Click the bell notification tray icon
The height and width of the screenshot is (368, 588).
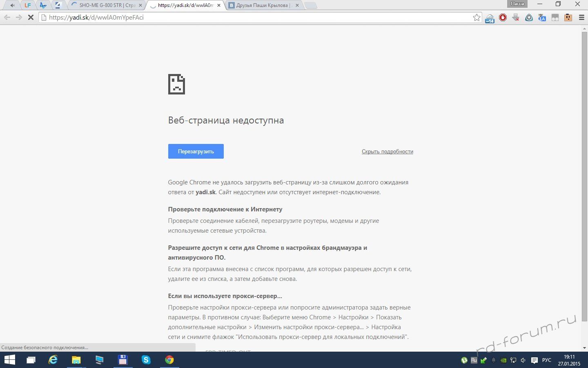point(494,360)
